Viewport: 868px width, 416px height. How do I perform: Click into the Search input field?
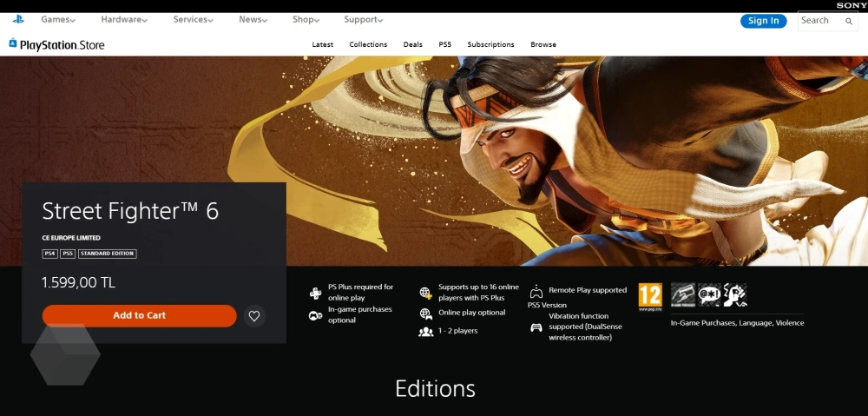[x=819, y=21]
